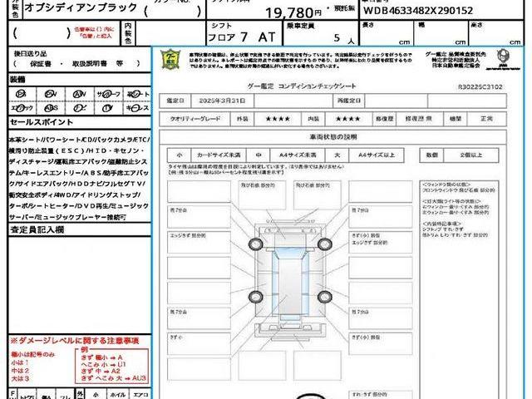Click the title グー鑑定 コンディションチェックシート
The height and width of the screenshot is (399, 532).
[x=302, y=86]
